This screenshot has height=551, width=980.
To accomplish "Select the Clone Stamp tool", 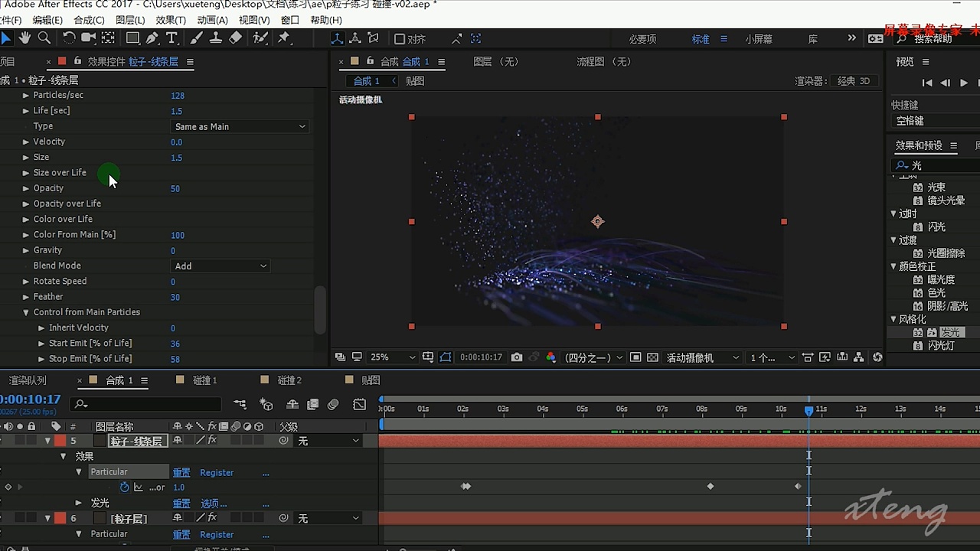I will click(x=216, y=37).
